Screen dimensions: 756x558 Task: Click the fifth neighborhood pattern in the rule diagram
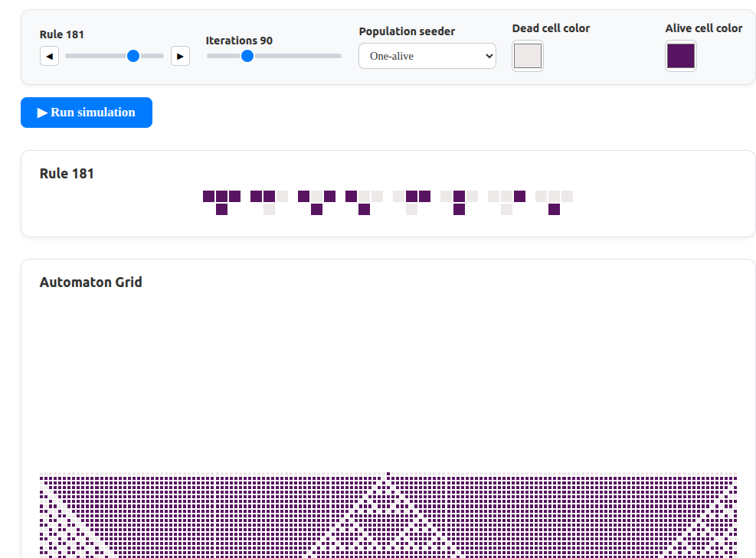pyautogui.click(x=410, y=196)
